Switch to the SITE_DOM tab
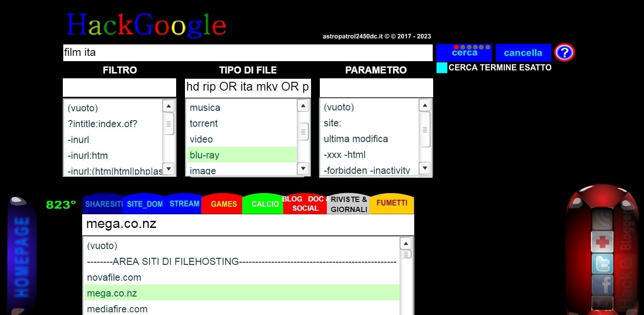 click(145, 204)
